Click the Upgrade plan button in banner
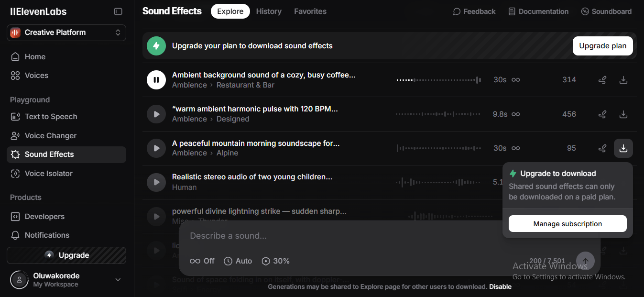The image size is (644, 297). [x=602, y=46]
